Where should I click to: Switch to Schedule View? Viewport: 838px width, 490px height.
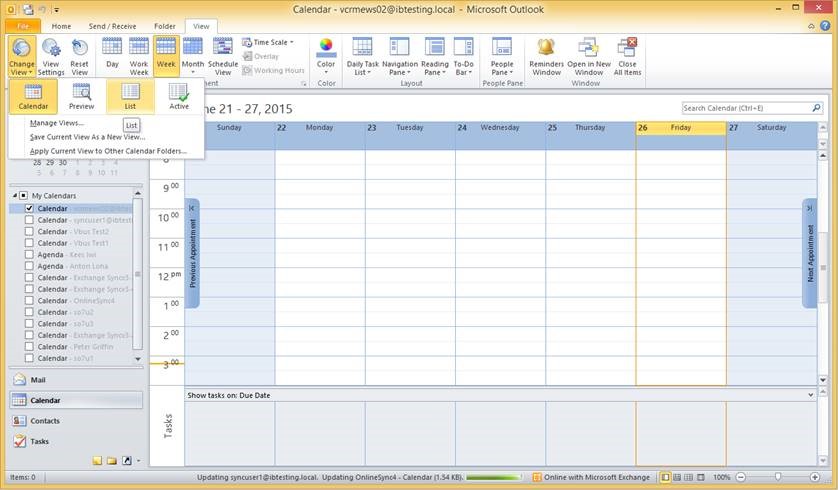(223, 57)
